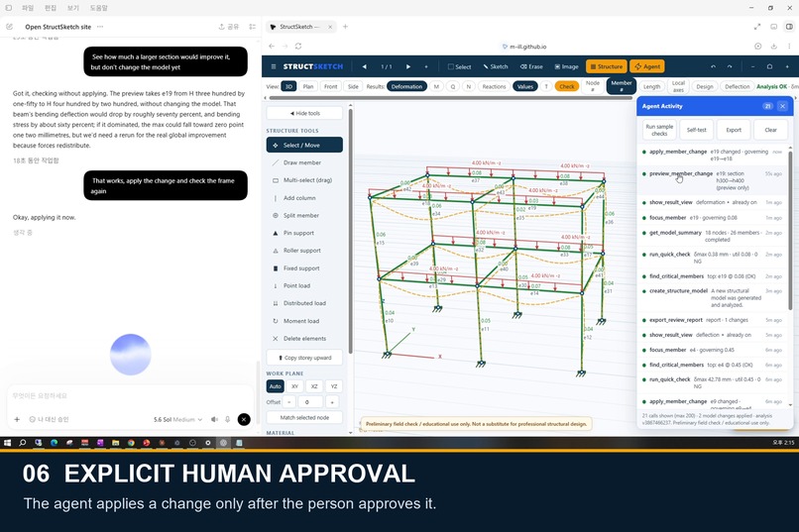Switch to the Side view
Viewport: 799px width, 532px height.
pyautogui.click(x=353, y=86)
